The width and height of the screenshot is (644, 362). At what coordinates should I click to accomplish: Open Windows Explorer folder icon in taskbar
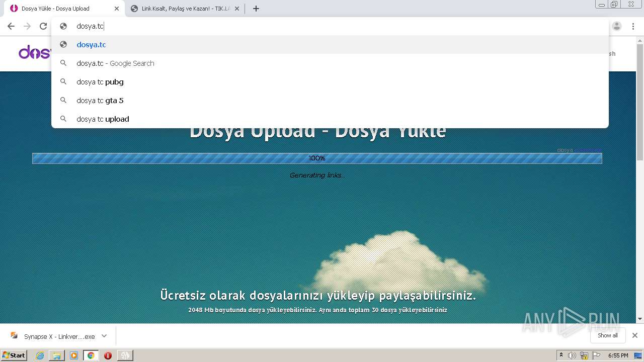point(57,355)
